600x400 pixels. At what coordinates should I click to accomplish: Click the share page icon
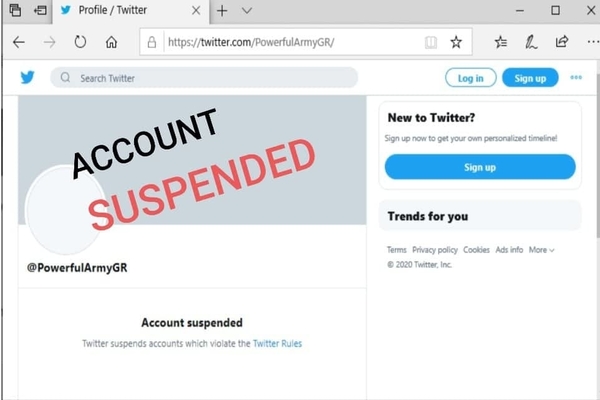click(562, 41)
